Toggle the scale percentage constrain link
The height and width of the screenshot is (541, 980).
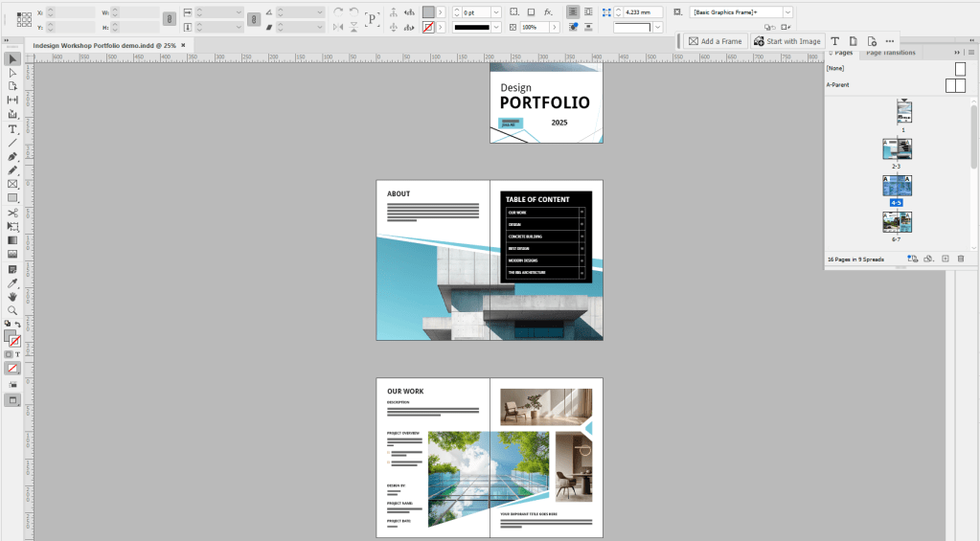254,19
